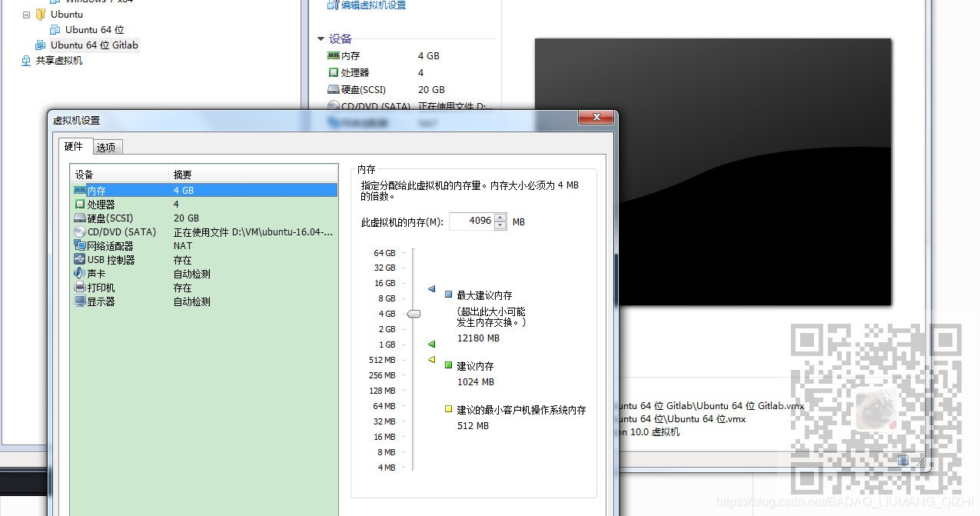Click the 硬盘(SCSI) icon in main window device list
The width and height of the screenshot is (980, 516).
point(333,89)
